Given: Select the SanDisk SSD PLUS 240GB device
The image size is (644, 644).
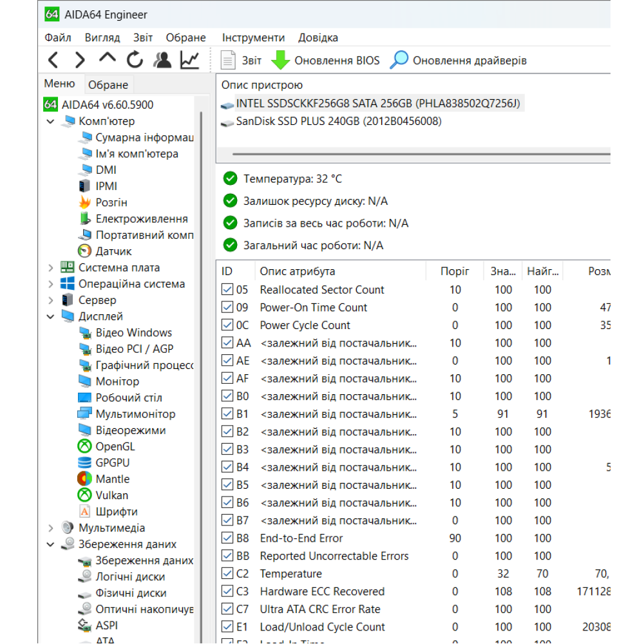Looking at the screenshot, I should point(339,121).
